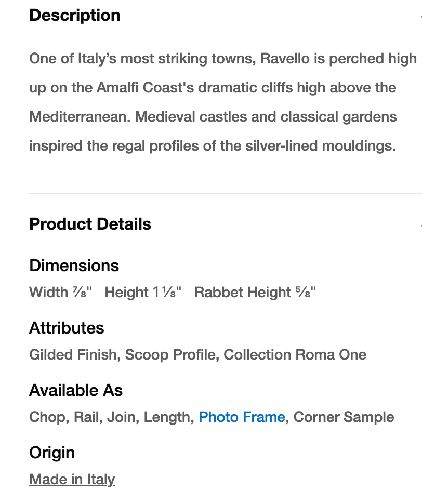Click the Width ⅞" dimension text
The height and width of the screenshot is (504, 422).
tap(60, 292)
